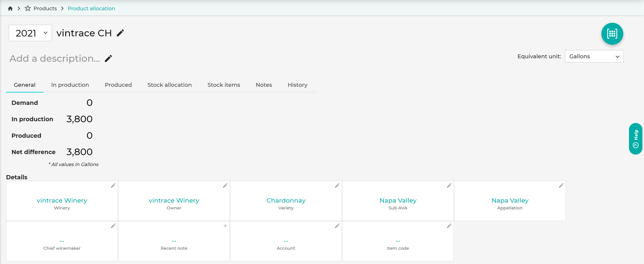Edit the Winery detail card pencil
The width and height of the screenshot is (644, 264).
113,185
